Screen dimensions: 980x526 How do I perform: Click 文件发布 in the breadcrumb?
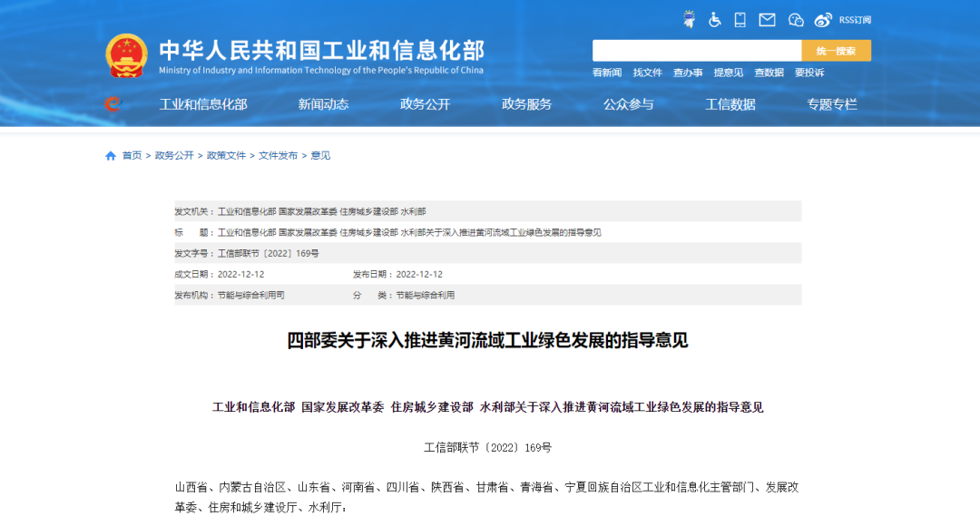279,156
